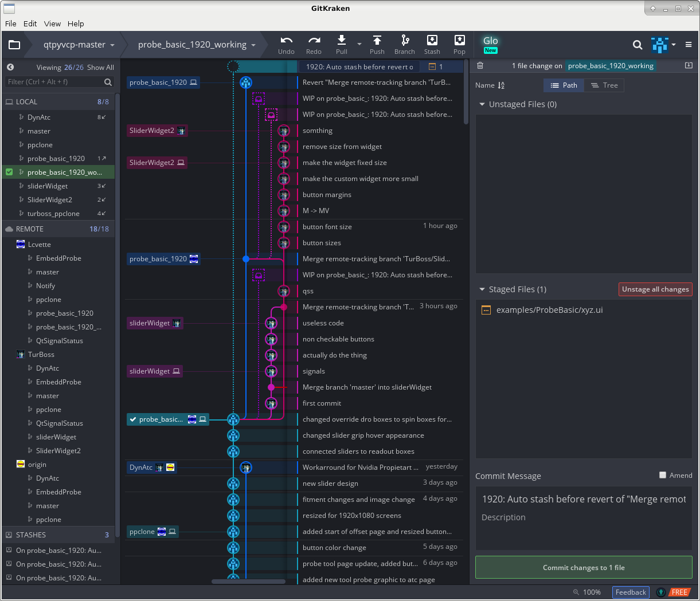Click the status bar icon beside FREE
The image size is (700, 601).
[661, 592]
